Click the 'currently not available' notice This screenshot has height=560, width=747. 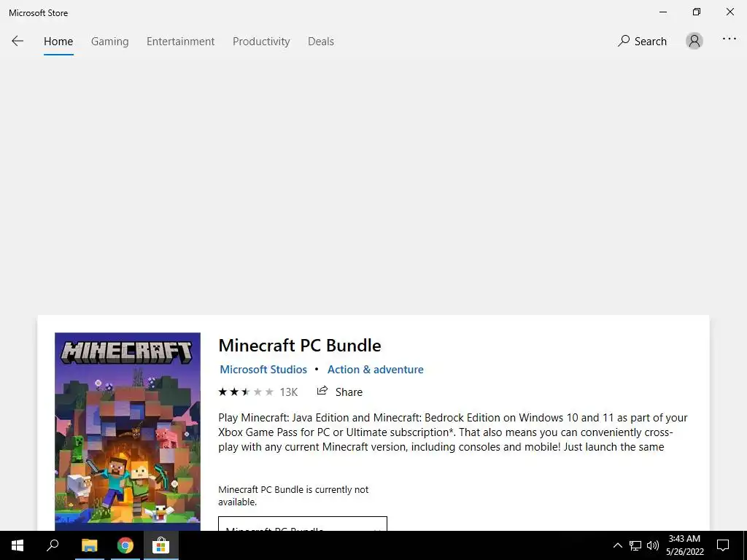click(293, 496)
